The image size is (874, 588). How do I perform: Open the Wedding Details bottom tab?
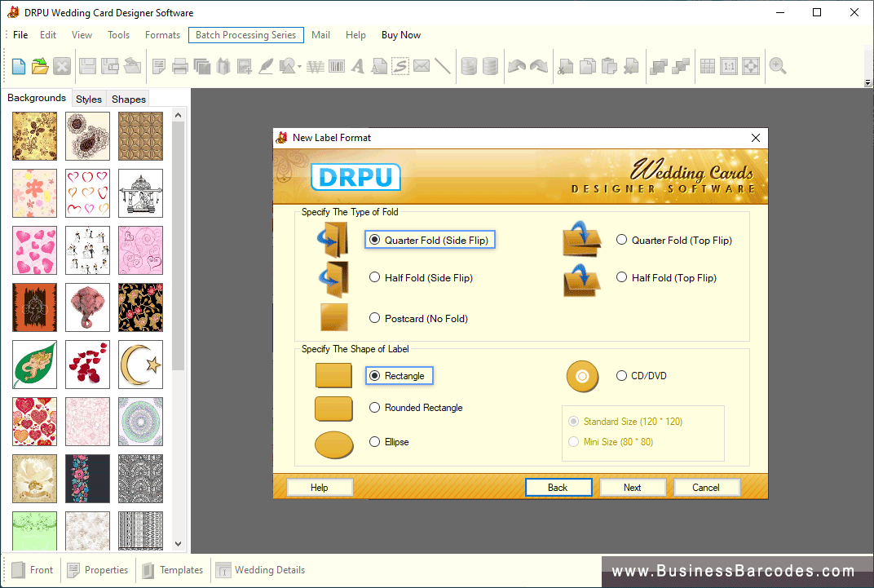coord(260,570)
